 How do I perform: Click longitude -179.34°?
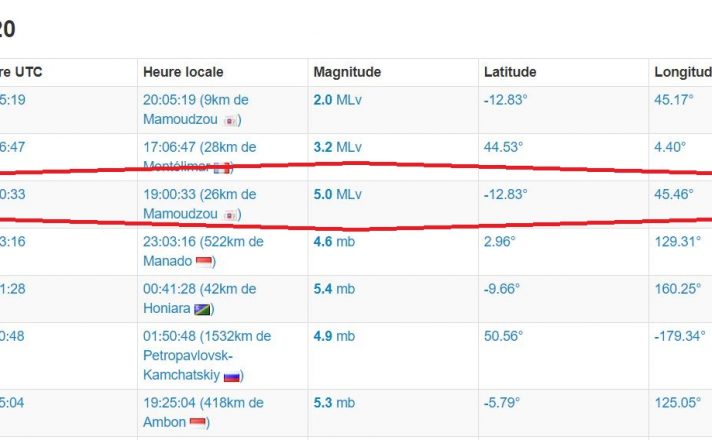679,336
